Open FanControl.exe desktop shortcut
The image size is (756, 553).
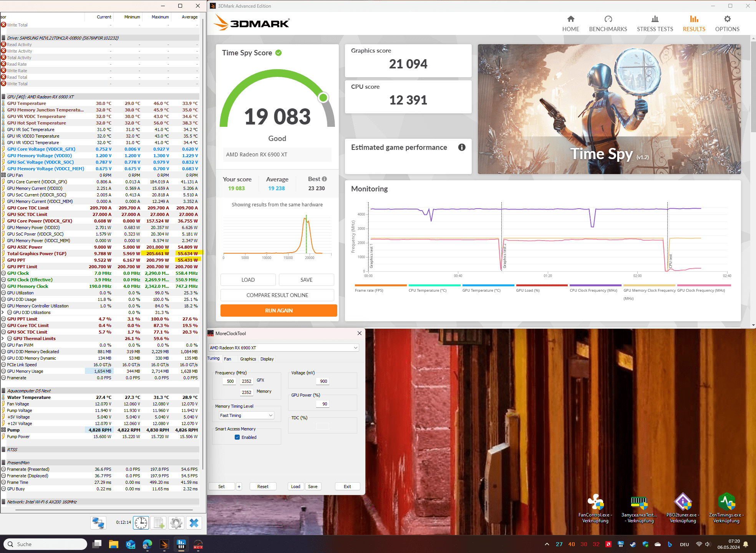595,508
